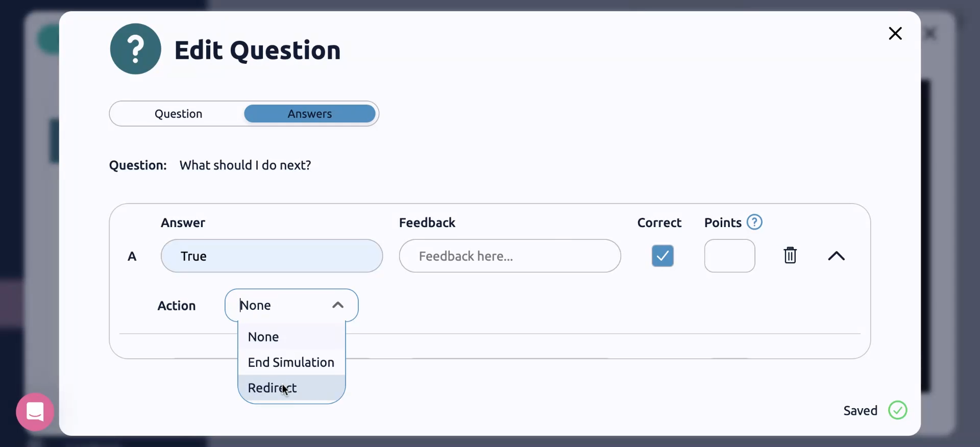Click the empty Points input box
This screenshot has width=980, height=447.
[x=729, y=256]
